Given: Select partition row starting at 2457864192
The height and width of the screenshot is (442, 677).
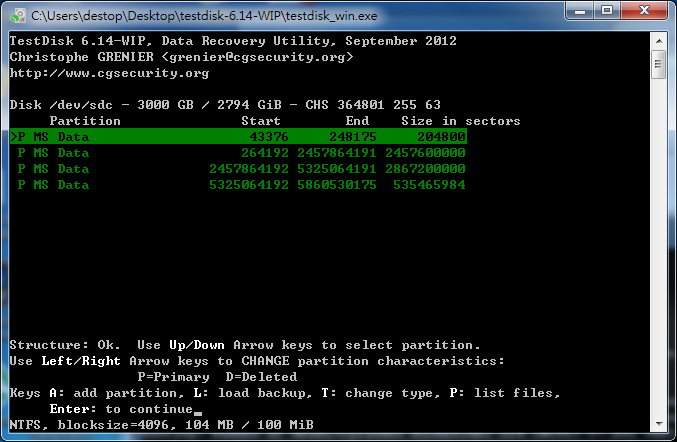Looking at the screenshot, I should coord(238,169).
